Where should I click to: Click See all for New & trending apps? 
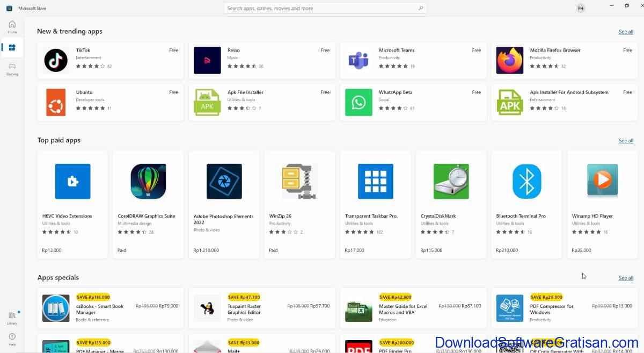[626, 32]
